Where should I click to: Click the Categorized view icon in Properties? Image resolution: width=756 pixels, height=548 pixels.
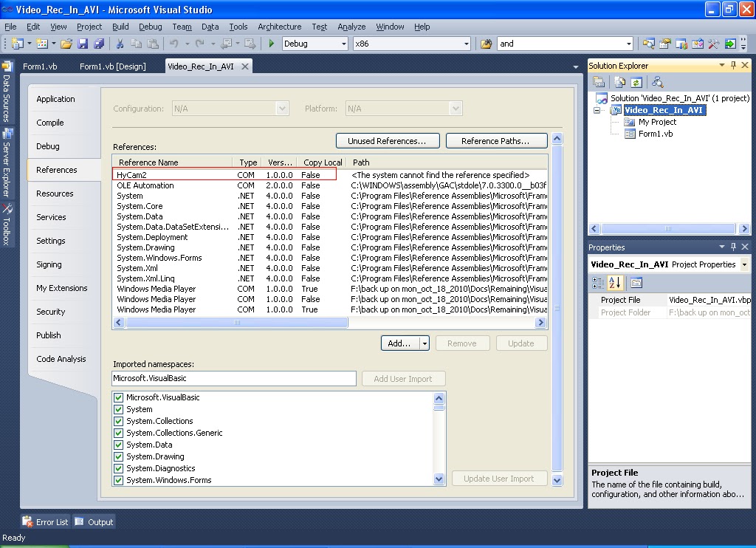click(x=598, y=283)
